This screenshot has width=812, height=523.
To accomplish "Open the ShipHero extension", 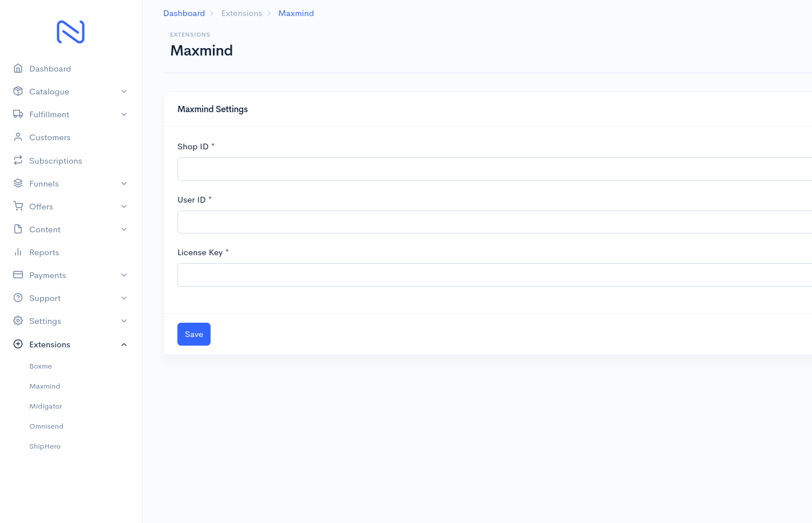I will coord(45,446).
